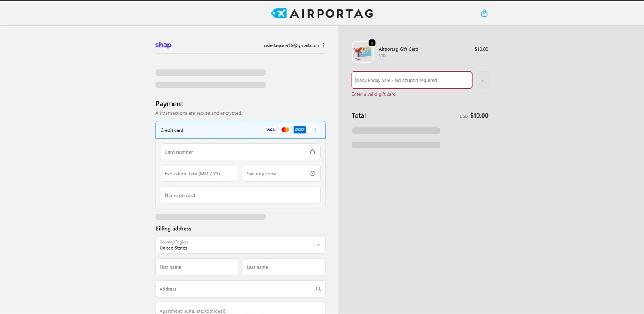Focus the gift card or discount code field
The image size is (644, 314).
pos(412,80)
